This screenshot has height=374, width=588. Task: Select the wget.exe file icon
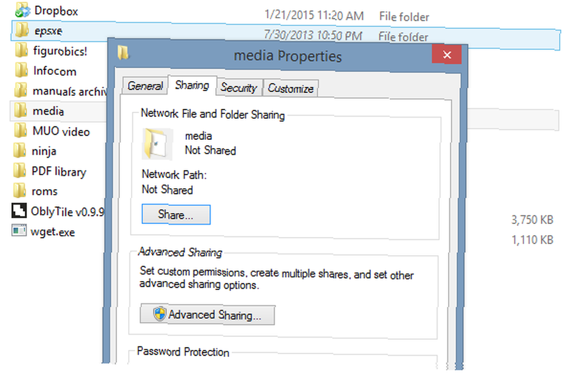[x=19, y=231]
